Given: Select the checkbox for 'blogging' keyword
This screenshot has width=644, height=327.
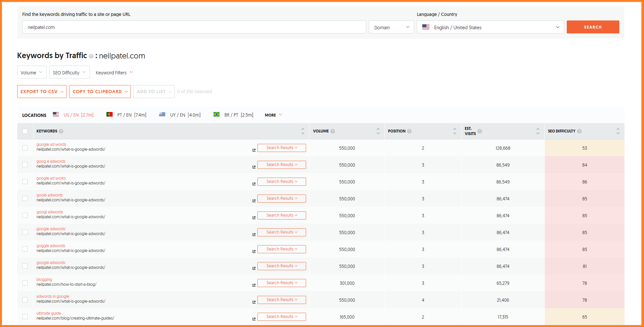Looking at the screenshot, I should point(25,283).
